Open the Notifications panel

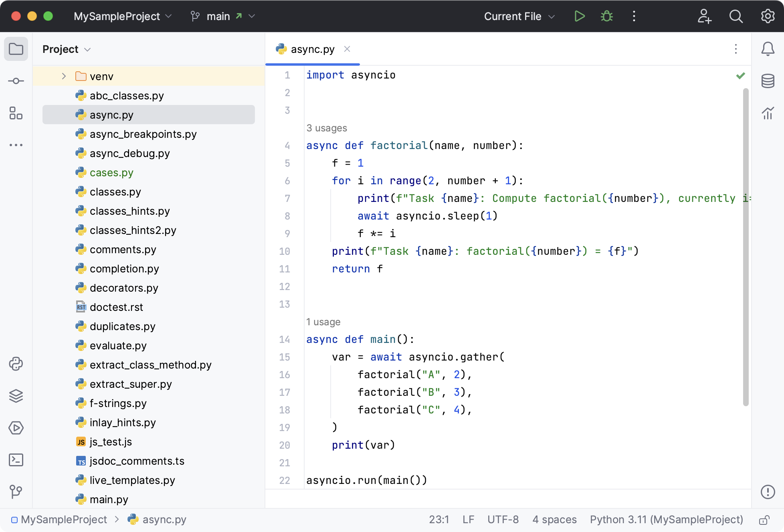coord(768,49)
